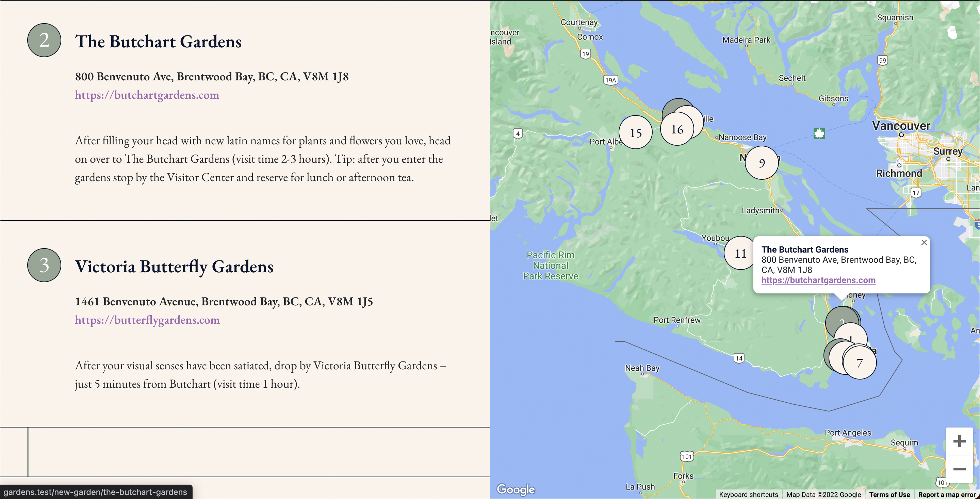The height and width of the screenshot is (499, 980).
Task: Open the butchartgardens.com link in listing
Action: coord(147,95)
